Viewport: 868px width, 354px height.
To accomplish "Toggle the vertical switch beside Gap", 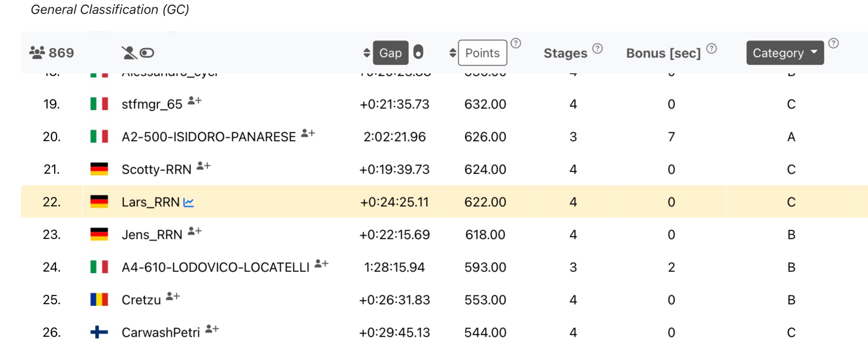I will [418, 52].
